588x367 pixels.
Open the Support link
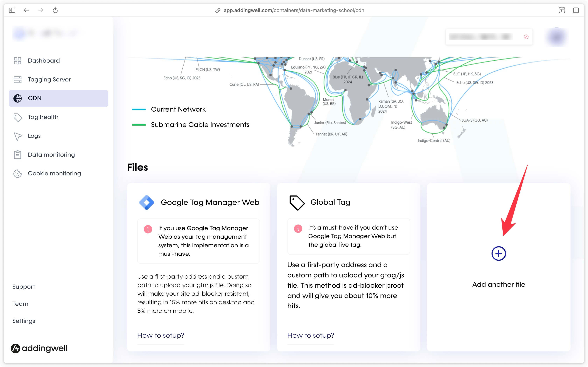(24, 287)
